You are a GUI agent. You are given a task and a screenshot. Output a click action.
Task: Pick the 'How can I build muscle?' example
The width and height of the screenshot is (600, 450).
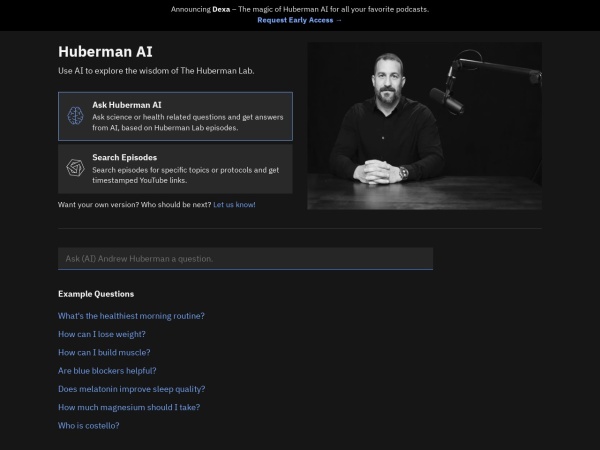coord(104,352)
